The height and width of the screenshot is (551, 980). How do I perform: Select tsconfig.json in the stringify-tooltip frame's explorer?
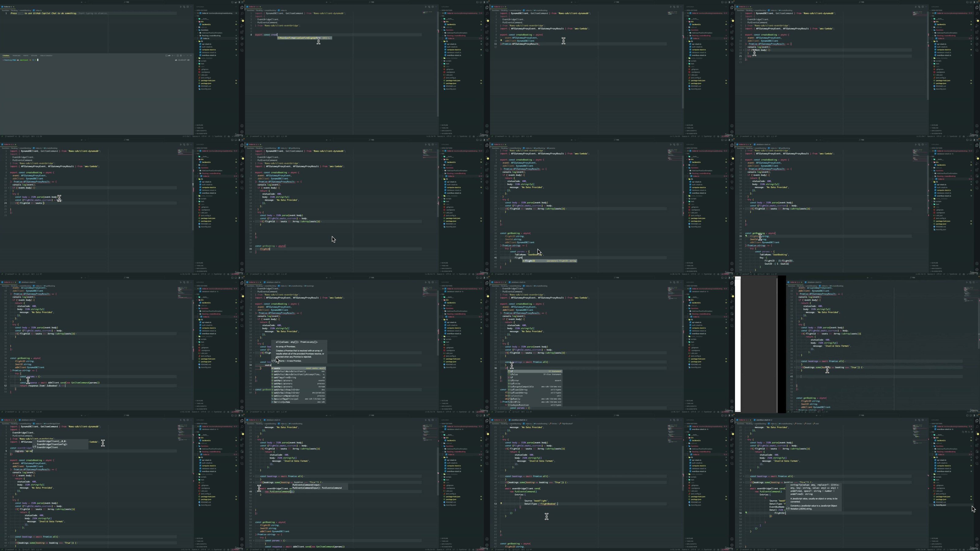coord(952,505)
